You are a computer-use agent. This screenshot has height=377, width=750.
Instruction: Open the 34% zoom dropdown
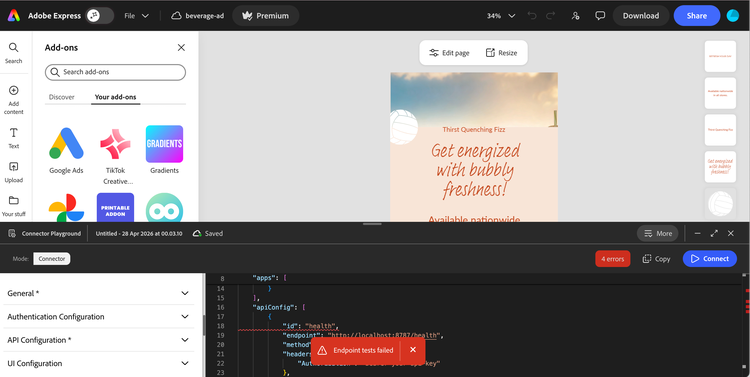coord(501,16)
